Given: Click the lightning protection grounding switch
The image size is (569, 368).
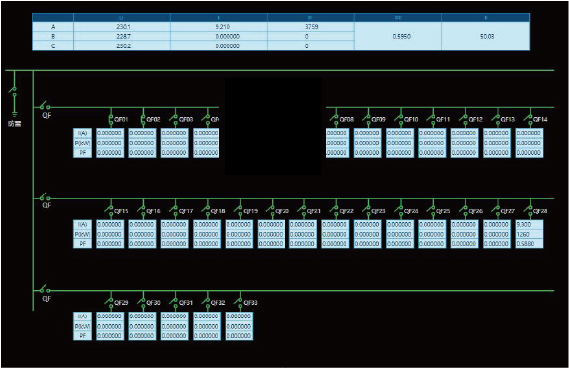Looking at the screenshot, I should (x=14, y=92).
